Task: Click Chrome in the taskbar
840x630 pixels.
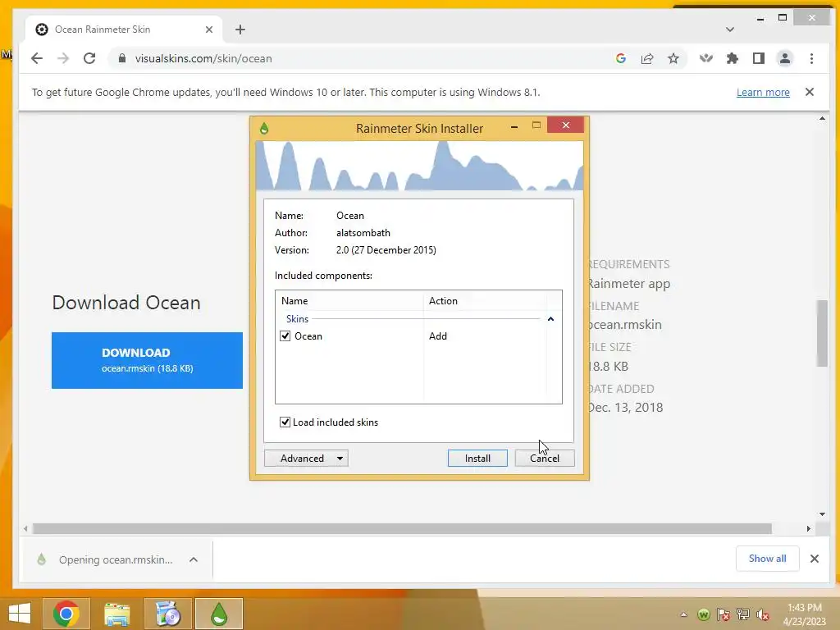Action: click(66, 614)
